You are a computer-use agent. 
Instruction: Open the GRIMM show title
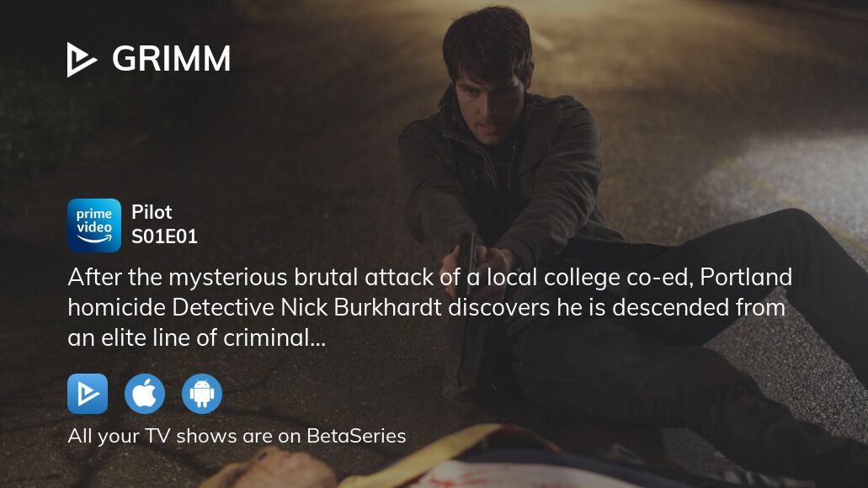click(x=172, y=59)
